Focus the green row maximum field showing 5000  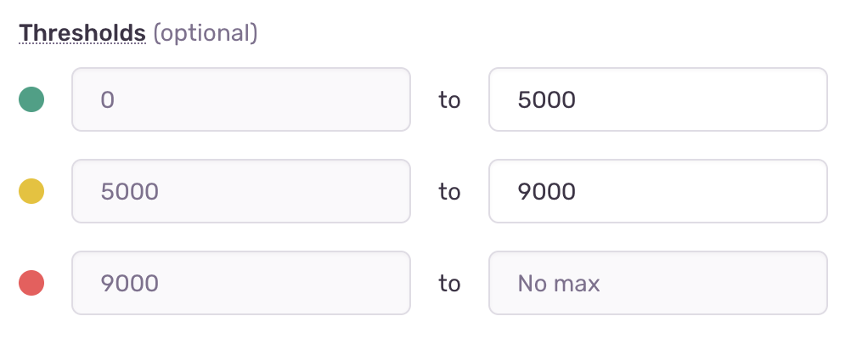tap(657, 100)
